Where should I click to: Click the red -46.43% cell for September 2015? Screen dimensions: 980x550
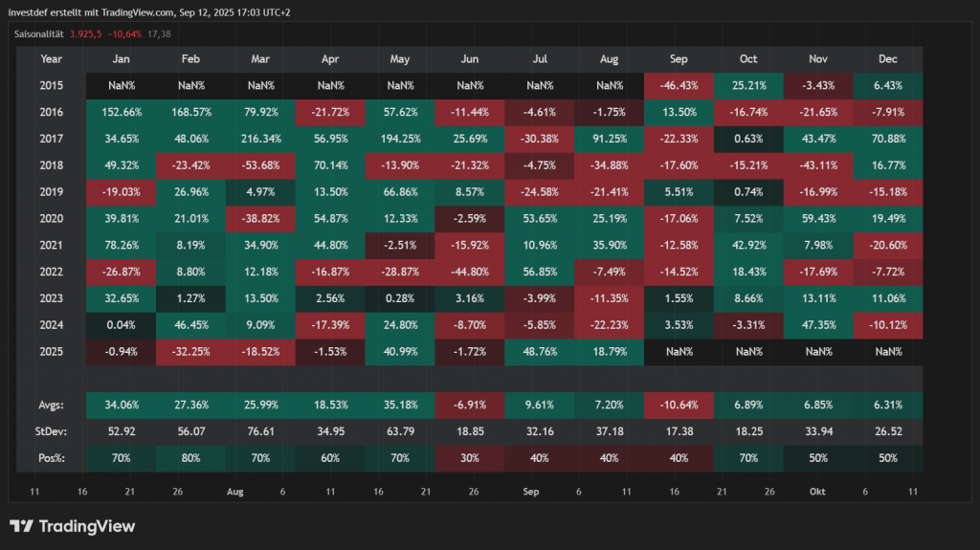(x=679, y=85)
